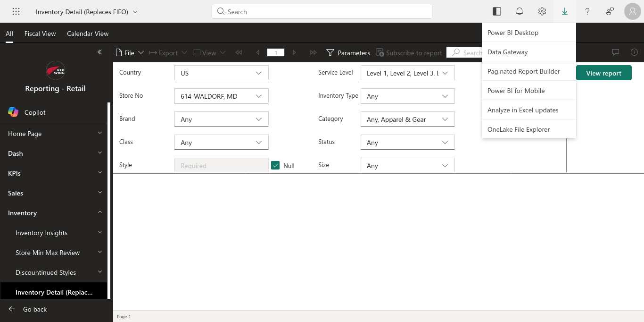644x322 pixels.
Task: Click the View report button
Action: pyautogui.click(x=603, y=73)
